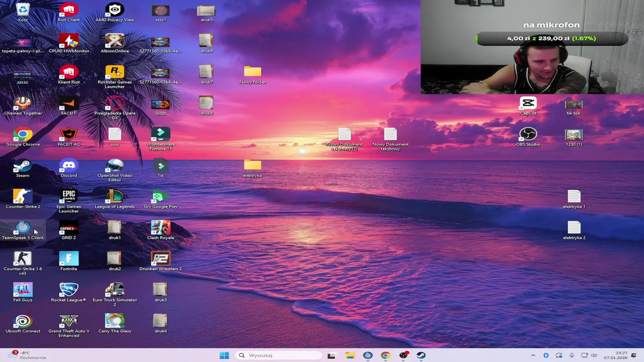This screenshot has height=362, width=644.
Task: Select the elektryka 1 text file
Action: click(x=574, y=200)
